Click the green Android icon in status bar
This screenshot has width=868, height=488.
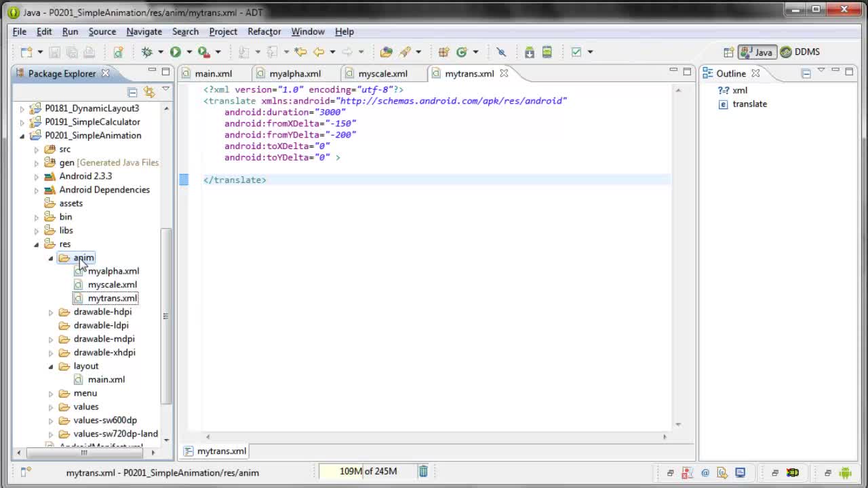coord(845,472)
